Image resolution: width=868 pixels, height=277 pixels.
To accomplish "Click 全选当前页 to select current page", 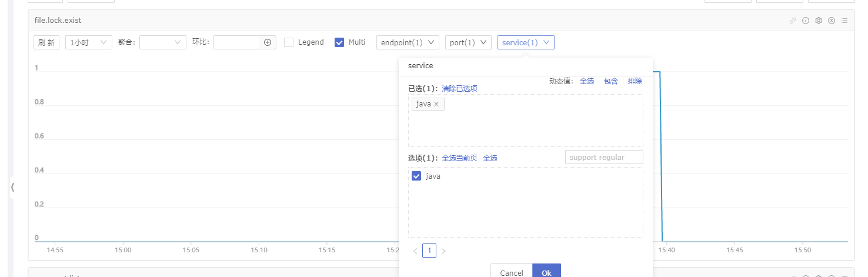I will pyautogui.click(x=460, y=158).
